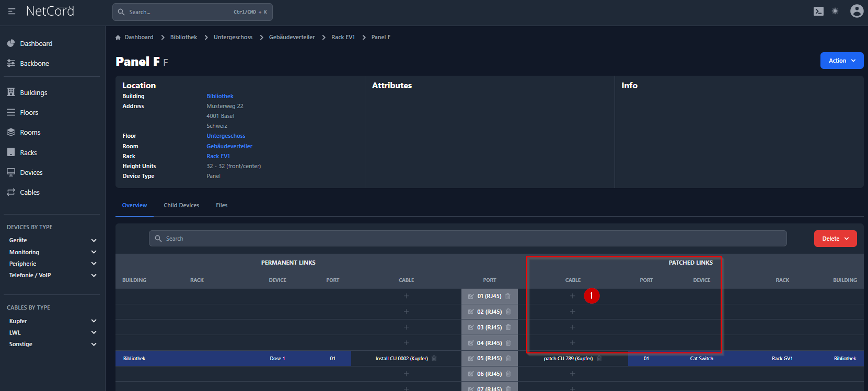Open the red Delete dropdown

835,239
